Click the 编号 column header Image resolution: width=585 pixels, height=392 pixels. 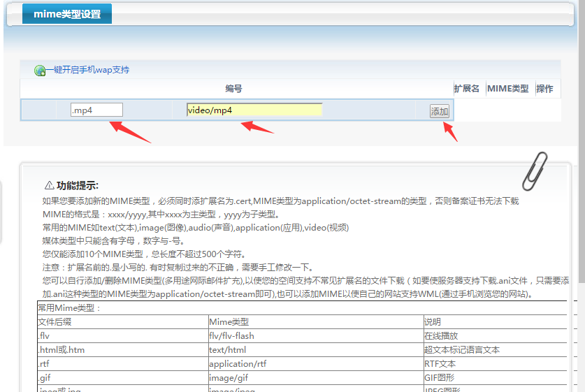pyautogui.click(x=233, y=89)
